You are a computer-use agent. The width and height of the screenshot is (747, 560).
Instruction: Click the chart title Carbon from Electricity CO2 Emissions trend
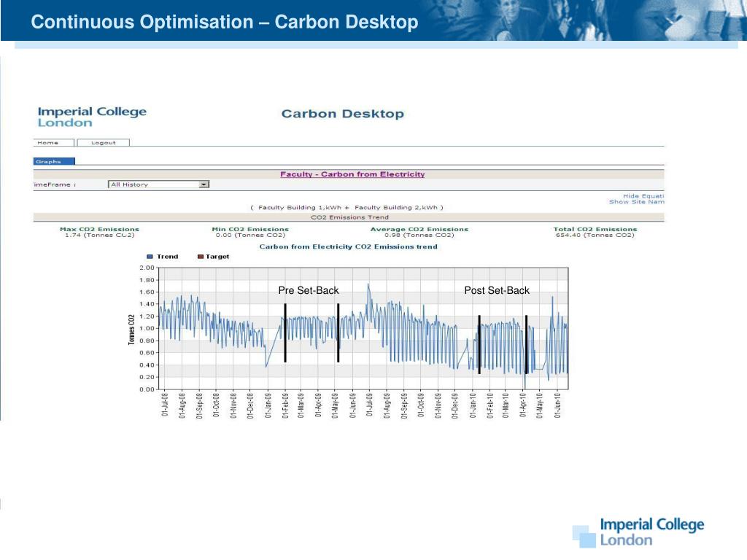coord(348,246)
